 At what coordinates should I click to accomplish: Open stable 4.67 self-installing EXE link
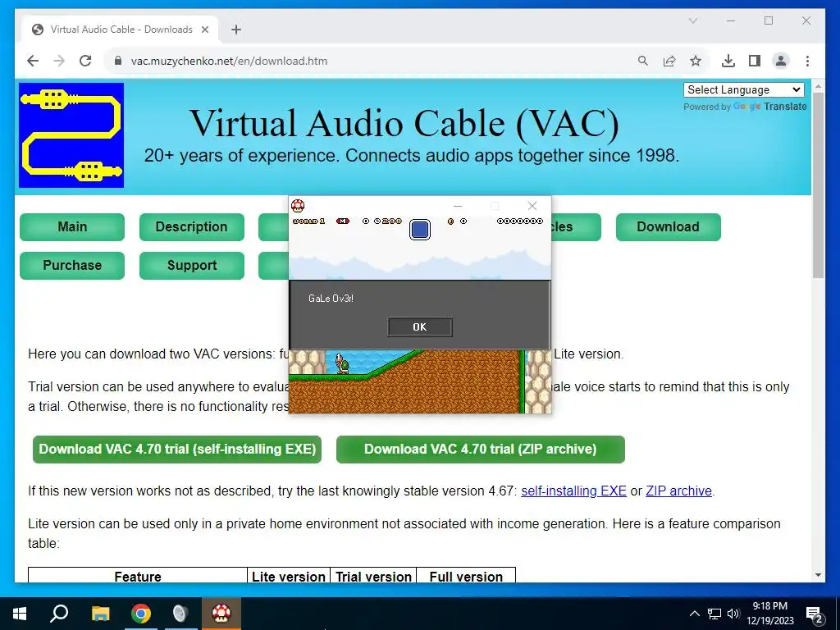click(573, 491)
